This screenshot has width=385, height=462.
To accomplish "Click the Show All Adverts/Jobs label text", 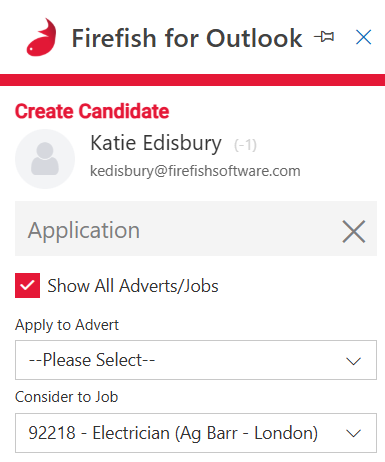I will point(133,286).
